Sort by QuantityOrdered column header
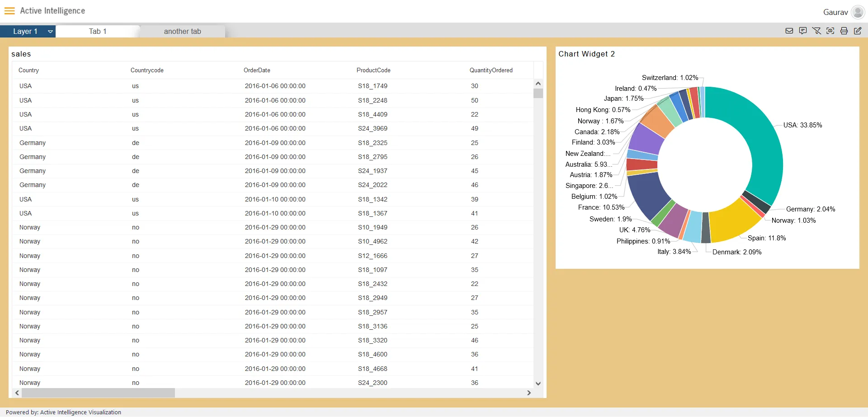The width and height of the screenshot is (868, 417). point(491,70)
